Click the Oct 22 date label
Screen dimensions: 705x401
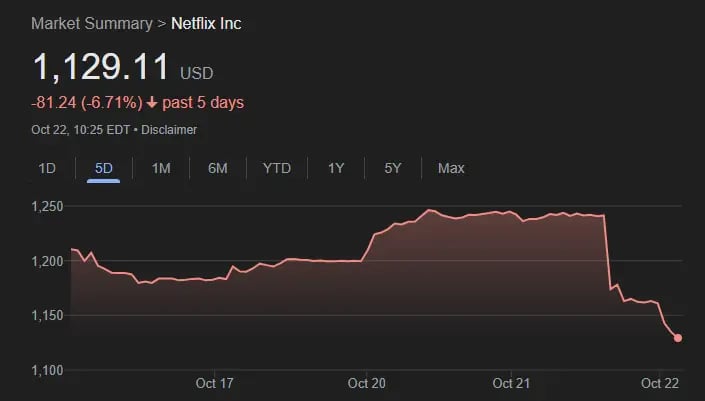click(660, 383)
